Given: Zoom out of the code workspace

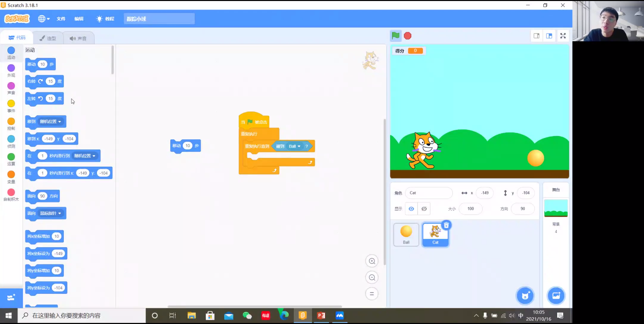Looking at the screenshot, I should point(372,277).
